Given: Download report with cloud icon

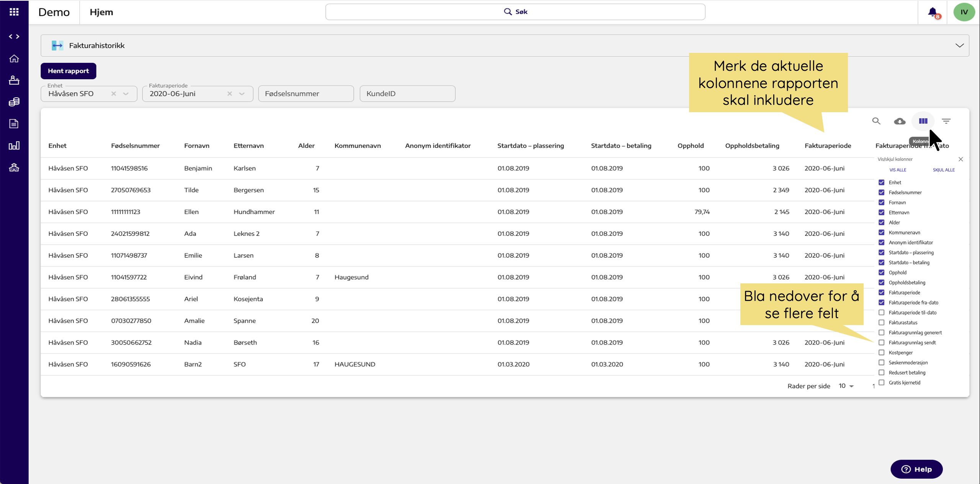Looking at the screenshot, I should (900, 121).
